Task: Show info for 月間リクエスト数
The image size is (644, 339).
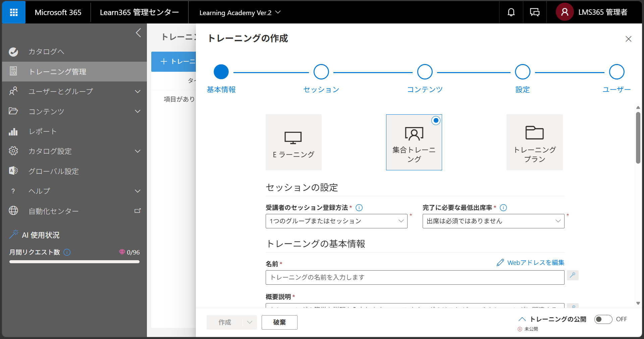Action: pos(67,252)
